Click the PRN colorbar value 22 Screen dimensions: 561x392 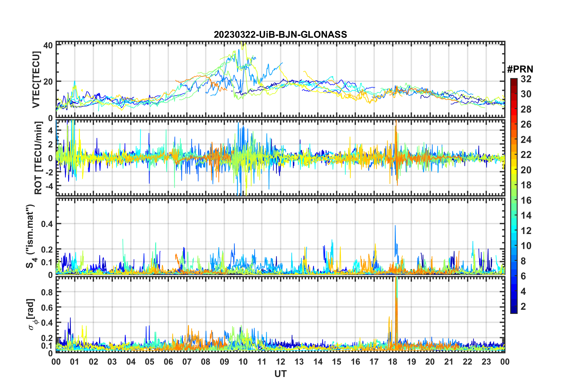pyautogui.click(x=526, y=155)
